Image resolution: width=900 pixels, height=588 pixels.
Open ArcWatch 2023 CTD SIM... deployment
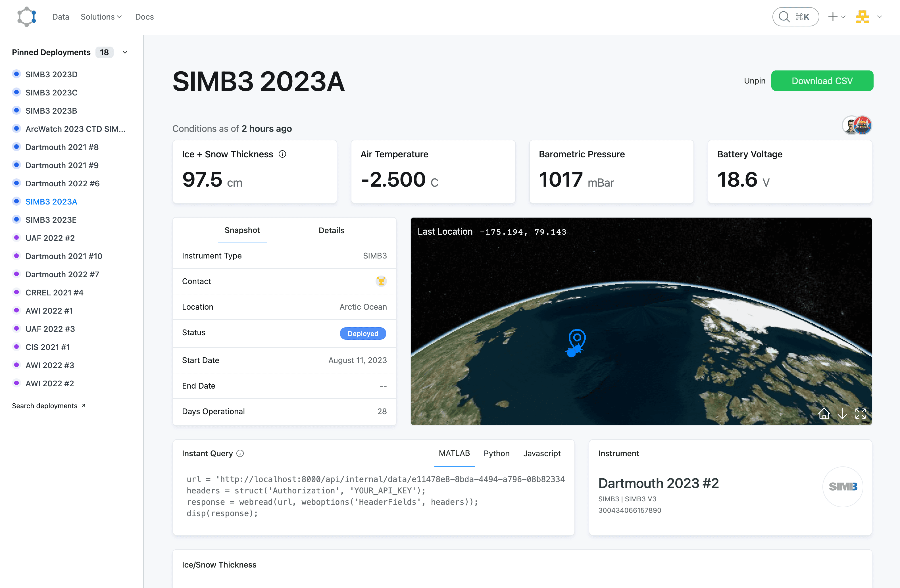pos(75,129)
